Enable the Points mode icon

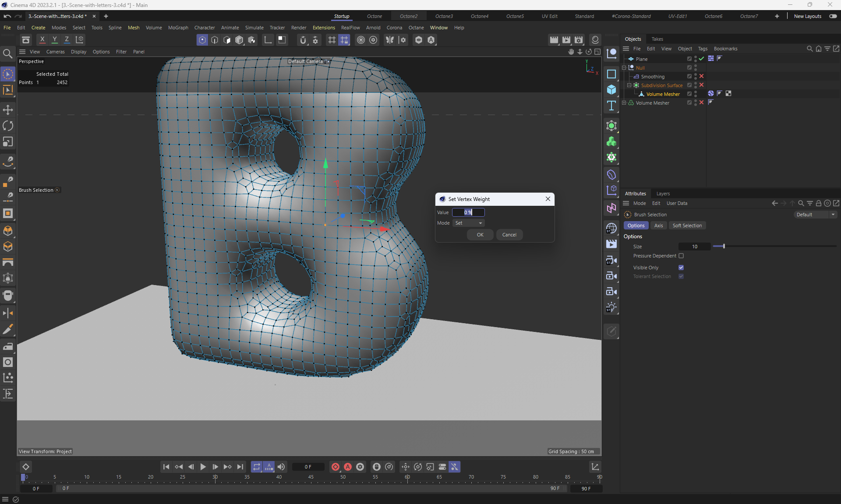(x=202, y=40)
